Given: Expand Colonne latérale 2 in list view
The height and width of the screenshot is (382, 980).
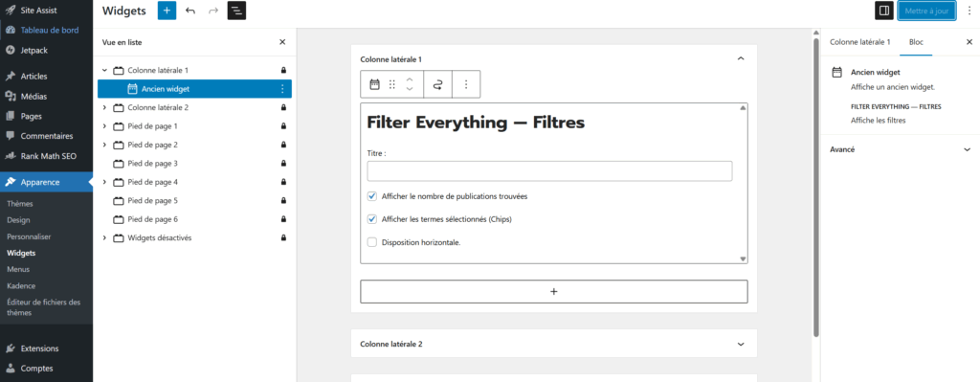Looking at the screenshot, I should (104, 107).
